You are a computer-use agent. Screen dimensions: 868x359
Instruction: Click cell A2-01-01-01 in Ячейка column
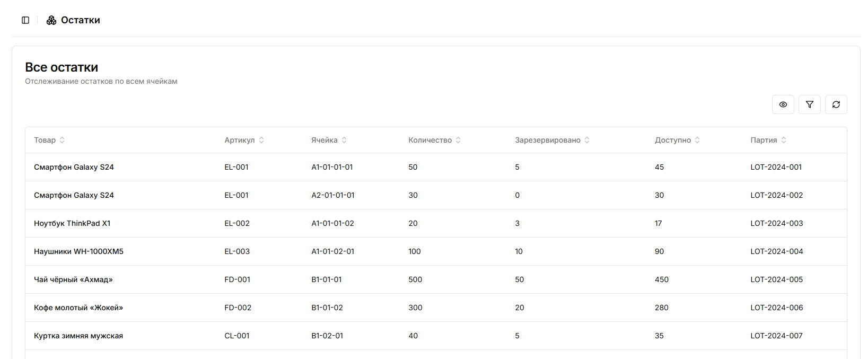tap(332, 195)
